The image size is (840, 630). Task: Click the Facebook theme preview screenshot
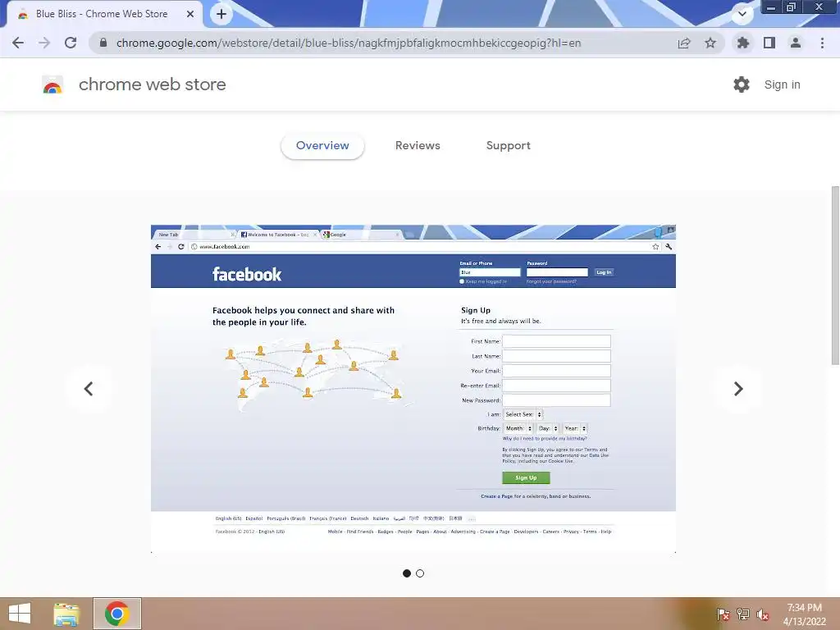[x=413, y=389]
